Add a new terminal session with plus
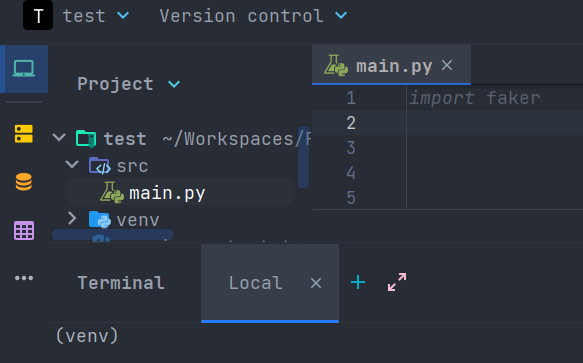Viewport: 583px width, 363px height. [358, 282]
